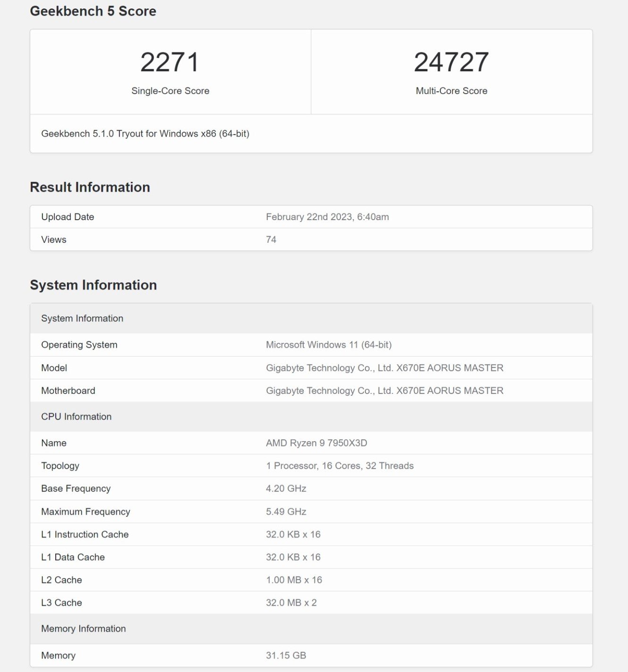
Task: Select the views count 74
Action: (271, 239)
